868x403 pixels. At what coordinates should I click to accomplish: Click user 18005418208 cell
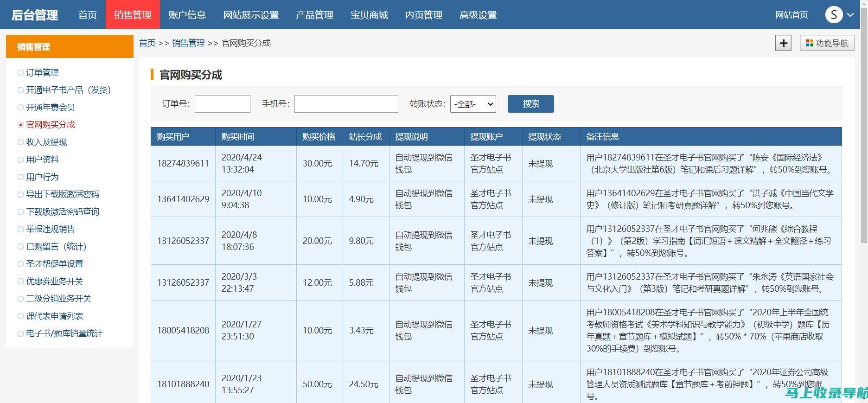point(183,331)
